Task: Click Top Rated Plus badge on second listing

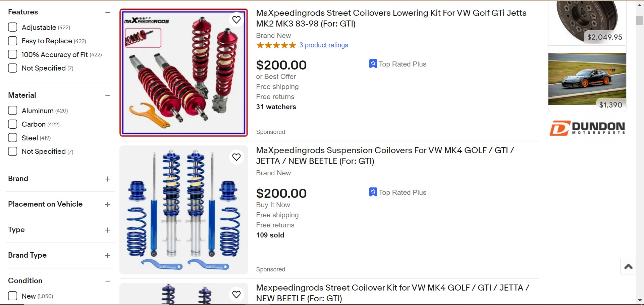Action: 398,192
